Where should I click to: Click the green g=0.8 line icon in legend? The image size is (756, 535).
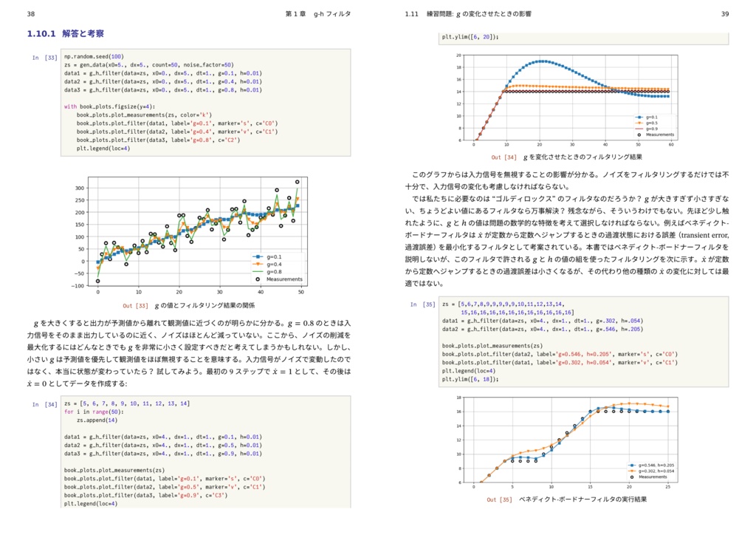pyautogui.click(x=258, y=272)
